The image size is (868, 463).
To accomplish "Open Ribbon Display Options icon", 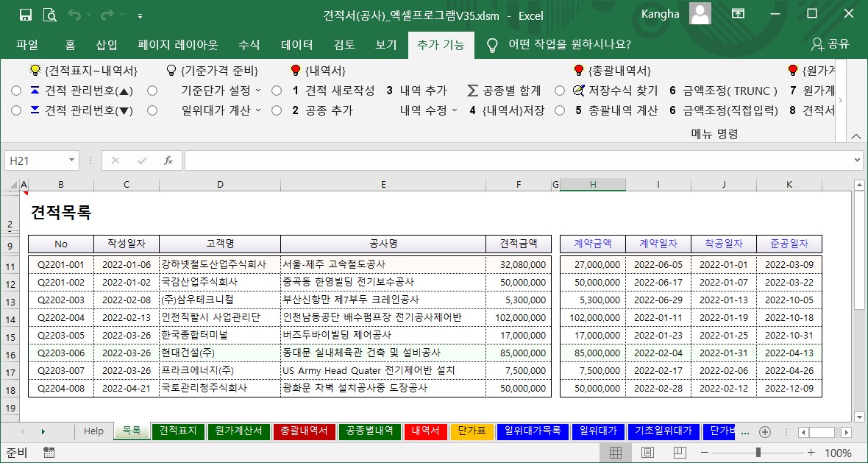I will pos(738,14).
